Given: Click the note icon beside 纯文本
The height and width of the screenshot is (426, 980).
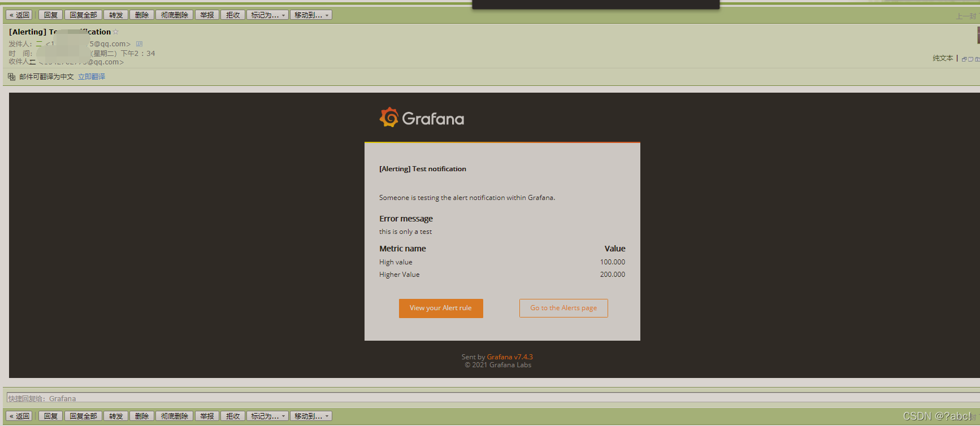Looking at the screenshot, I should [x=970, y=59].
